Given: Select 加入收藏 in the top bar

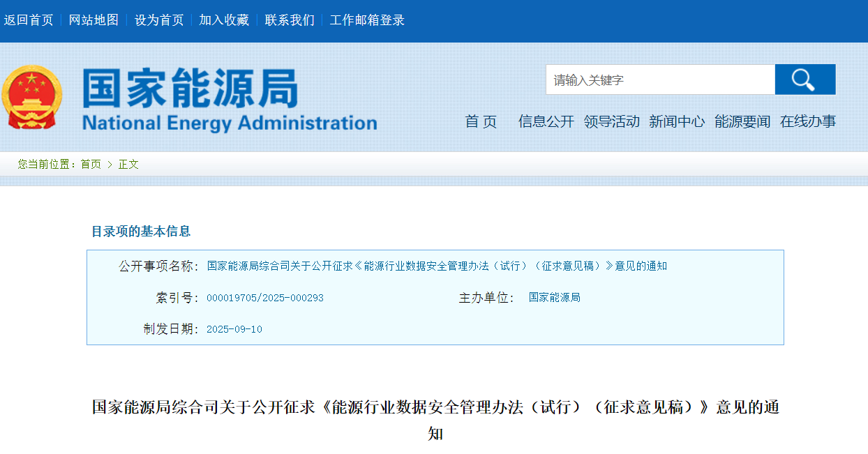Looking at the screenshot, I should [x=224, y=20].
